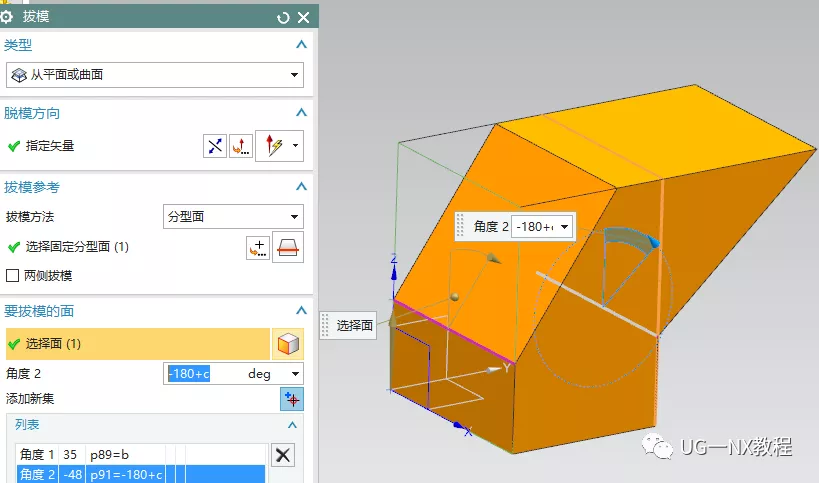Click the dialog settings gear icon

coord(7,17)
